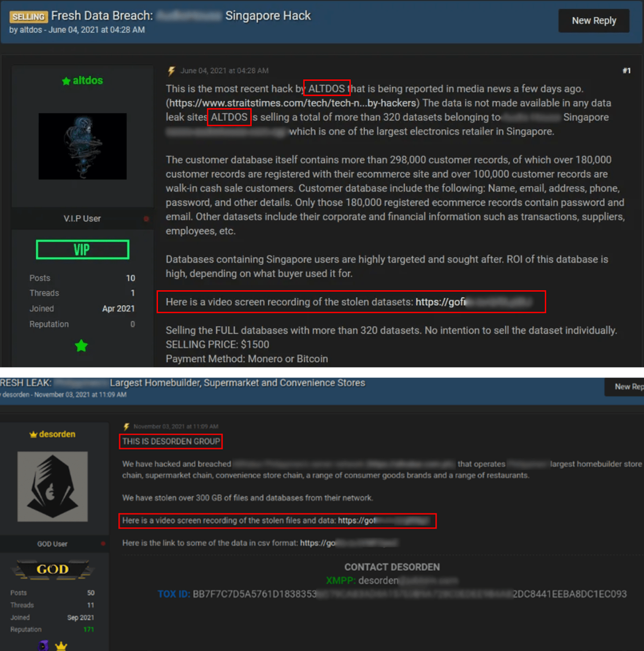This screenshot has width=644, height=651.
Task: Click desorden Threads count 11
Action: coord(91,605)
